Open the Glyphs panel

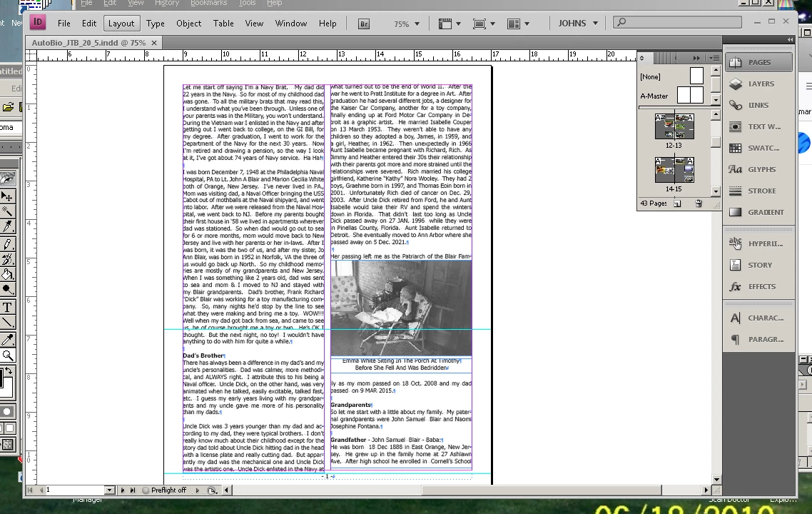758,169
